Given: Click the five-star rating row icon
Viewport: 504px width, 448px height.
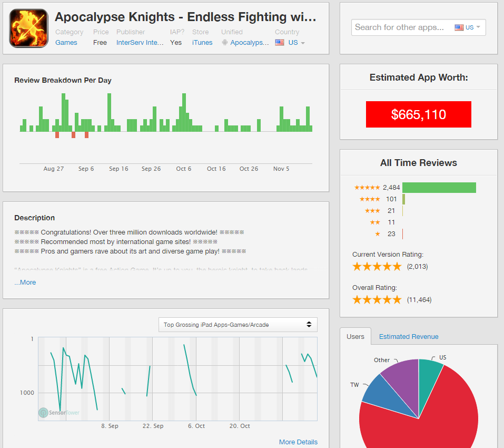Looking at the screenshot, I should coord(367,188).
